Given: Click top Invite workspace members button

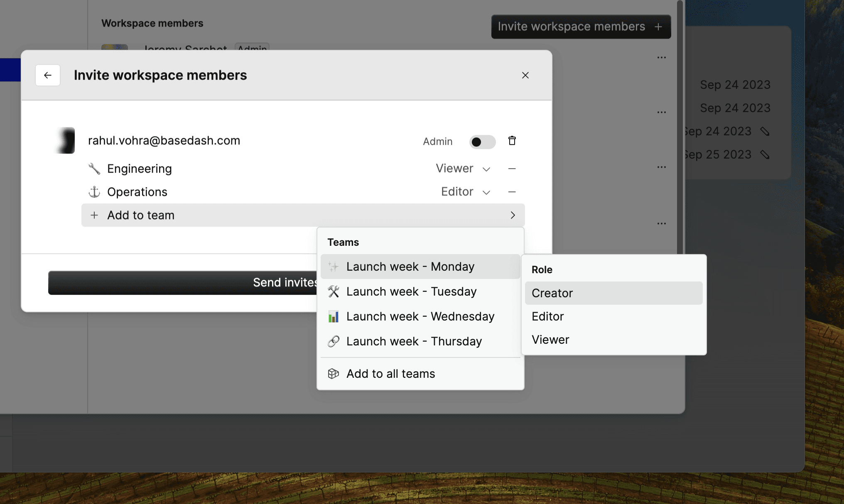Looking at the screenshot, I should (x=580, y=27).
